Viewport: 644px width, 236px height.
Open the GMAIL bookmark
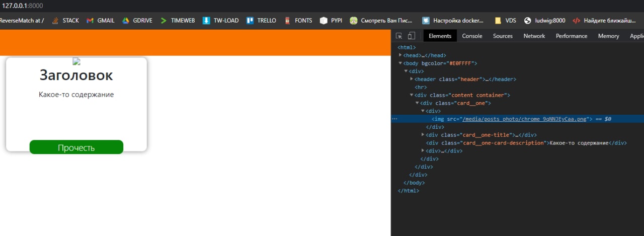pyautogui.click(x=101, y=21)
